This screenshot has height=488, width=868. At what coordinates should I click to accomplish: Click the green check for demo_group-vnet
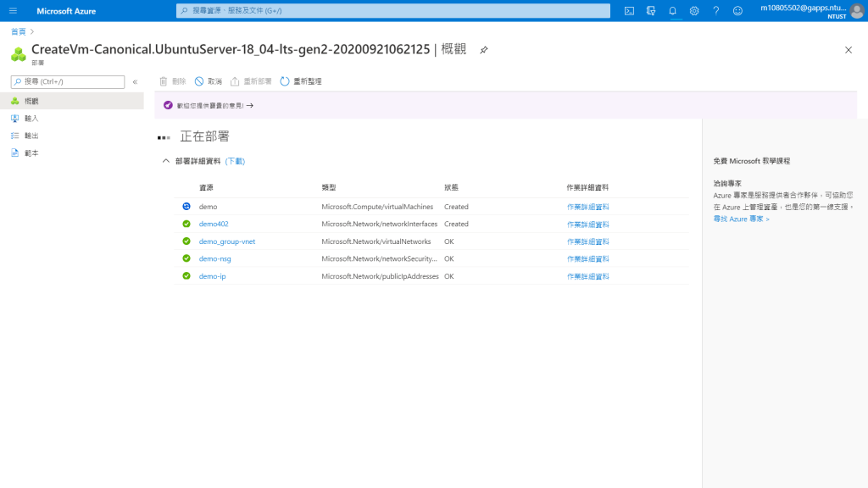186,241
